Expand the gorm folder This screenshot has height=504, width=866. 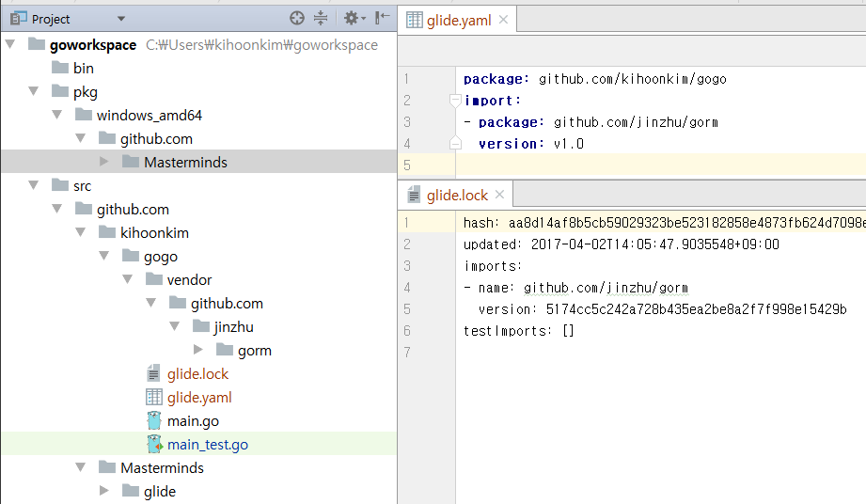(198, 350)
